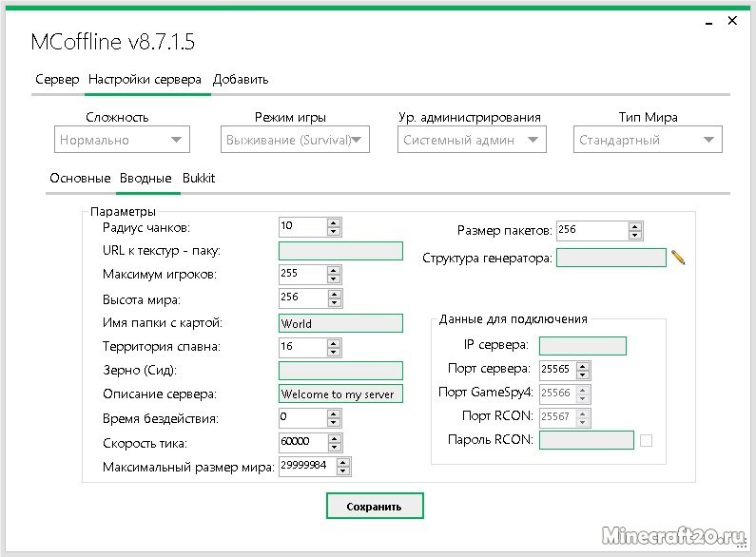Select the Настройки сервера tab
This screenshot has width=756, height=557.
(x=145, y=80)
